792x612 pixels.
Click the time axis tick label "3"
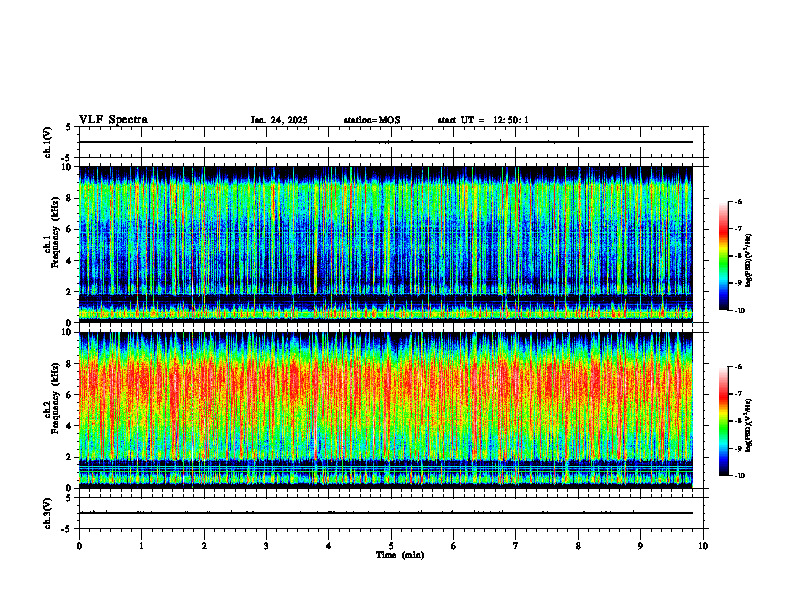(x=266, y=546)
